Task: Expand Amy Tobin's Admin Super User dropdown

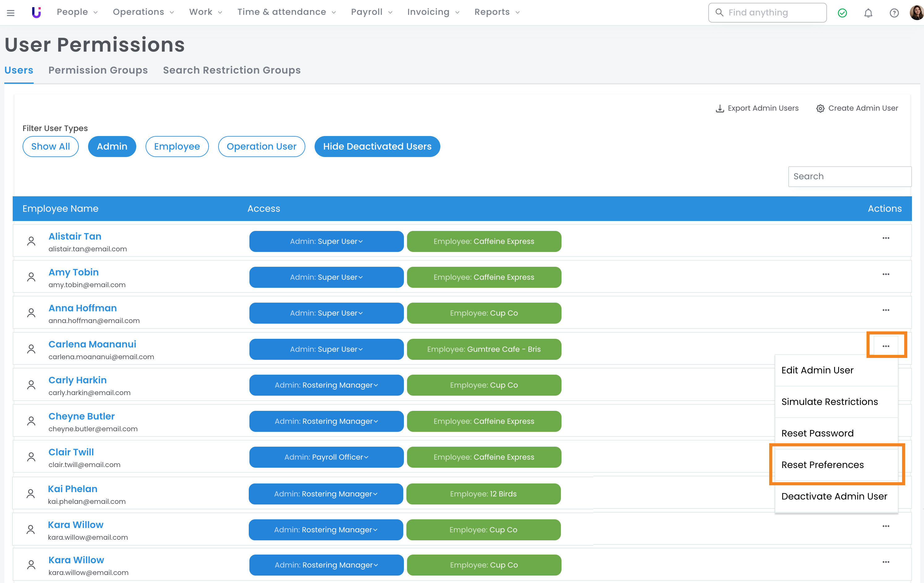Action: point(326,277)
